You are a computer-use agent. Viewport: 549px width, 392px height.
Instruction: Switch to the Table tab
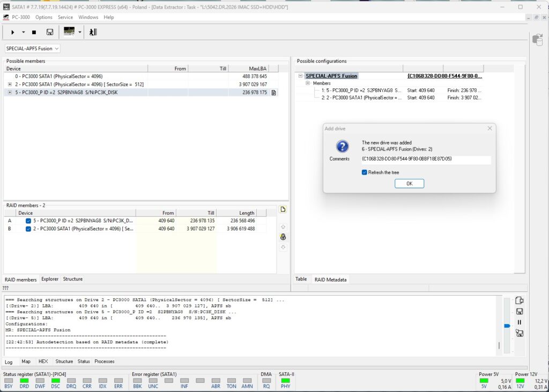coord(301,279)
